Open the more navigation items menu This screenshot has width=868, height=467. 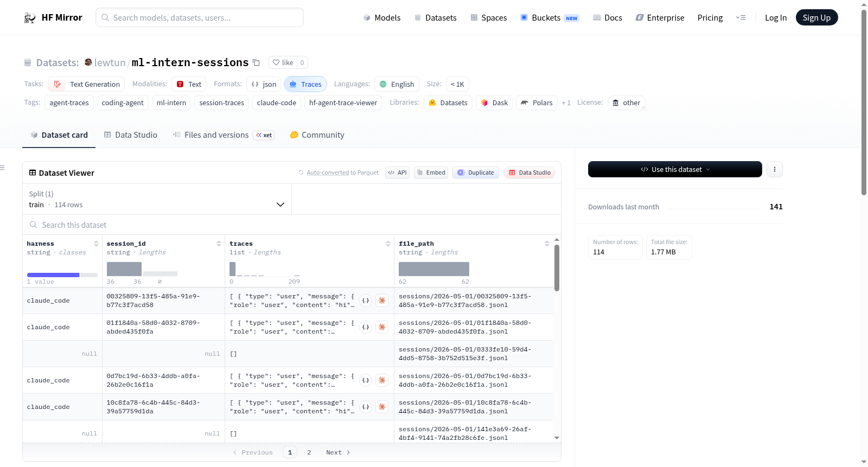coord(741,17)
